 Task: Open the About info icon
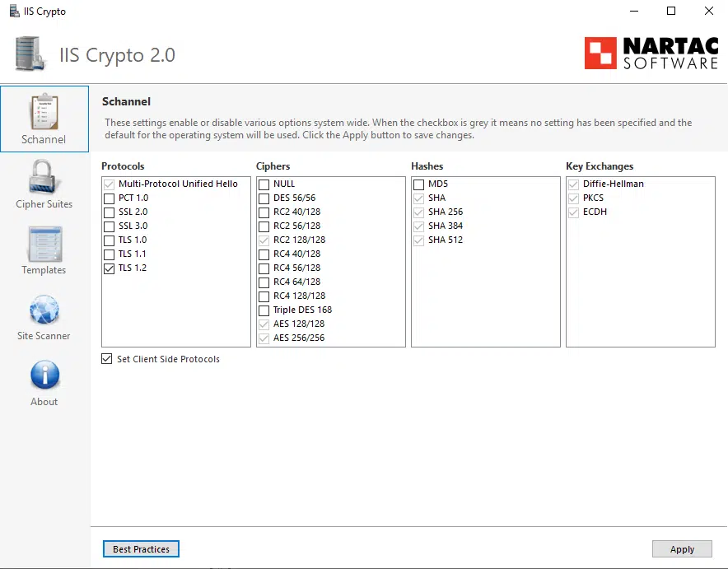44,375
